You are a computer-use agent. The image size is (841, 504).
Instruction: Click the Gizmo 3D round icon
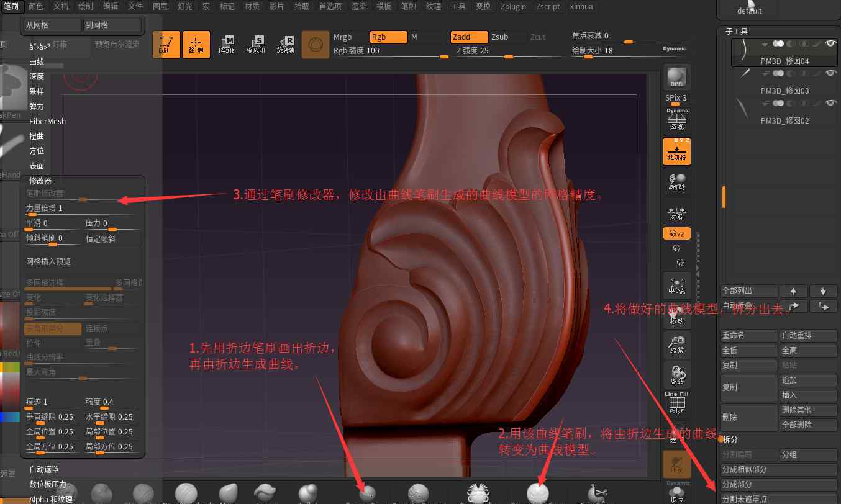(316, 45)
